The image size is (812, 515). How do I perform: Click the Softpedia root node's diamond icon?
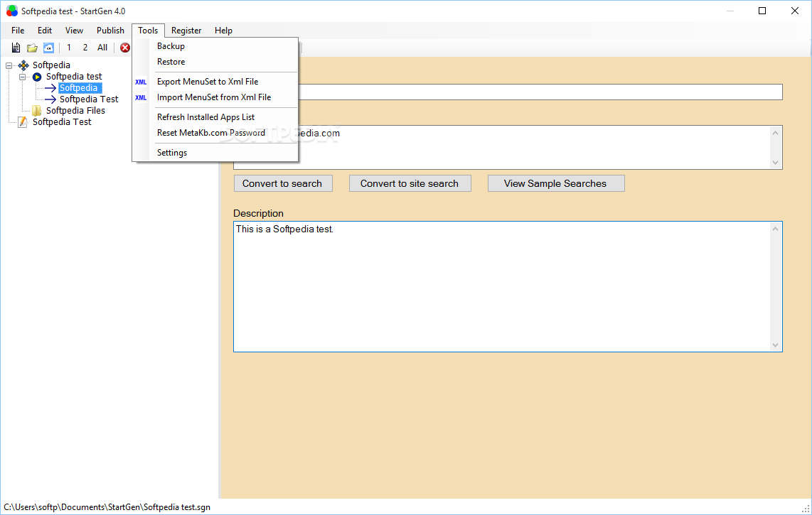click(x=23, y=65)
